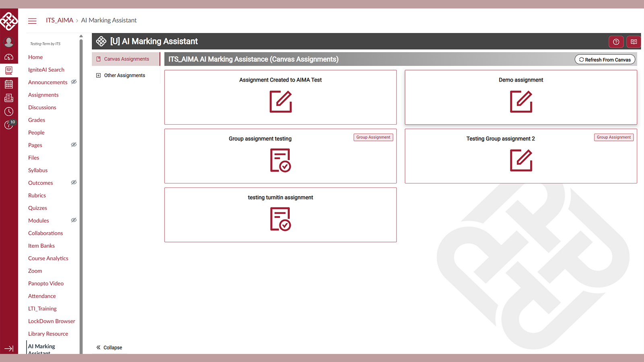Open Item Banks in course menu

coord(41,246)
